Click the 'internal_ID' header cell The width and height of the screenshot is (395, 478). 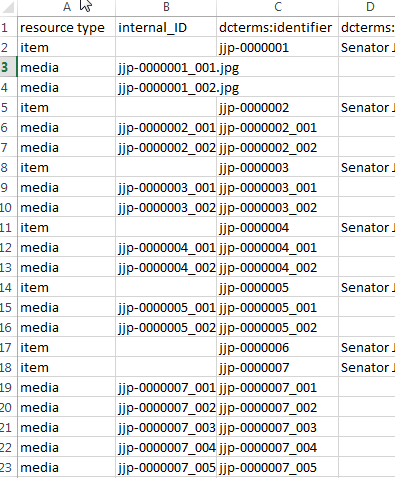click(x=166, y=27)
